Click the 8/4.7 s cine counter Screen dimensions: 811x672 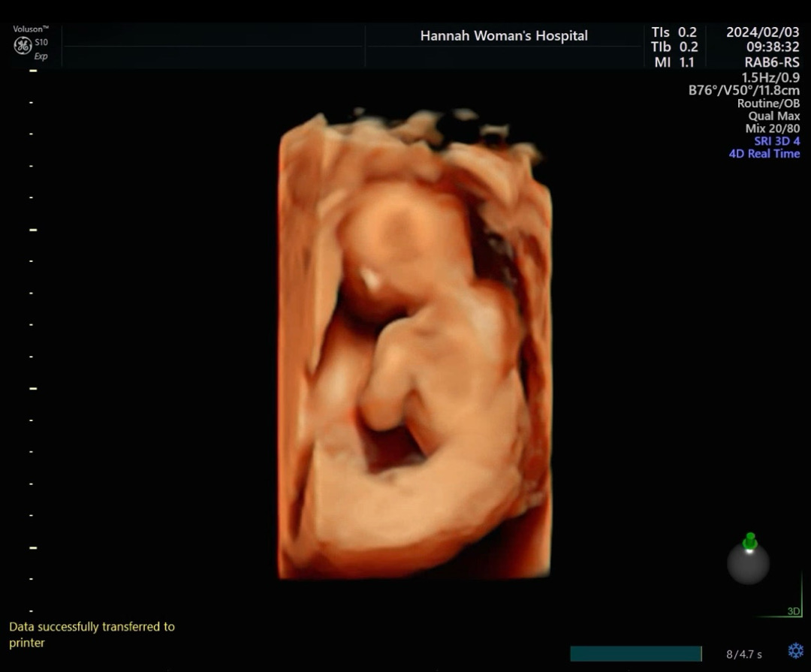pyautogui.click(x=743, y=654)
